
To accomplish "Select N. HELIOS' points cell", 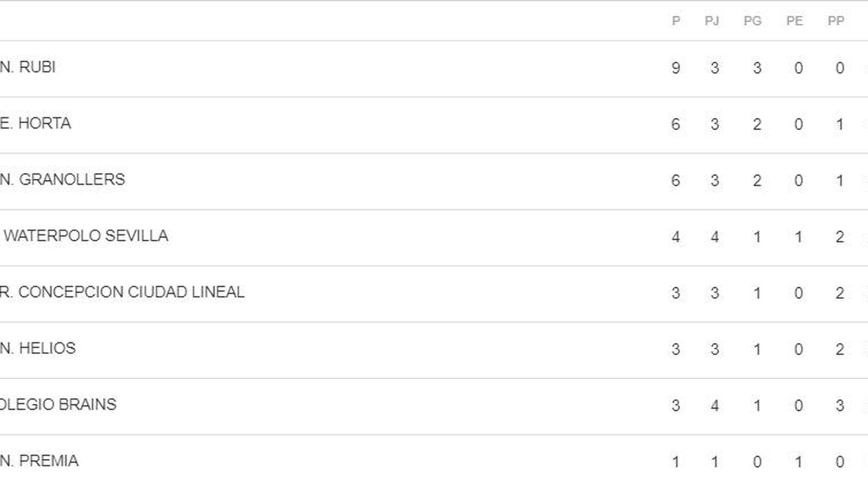I will click(x=676, y=349).
